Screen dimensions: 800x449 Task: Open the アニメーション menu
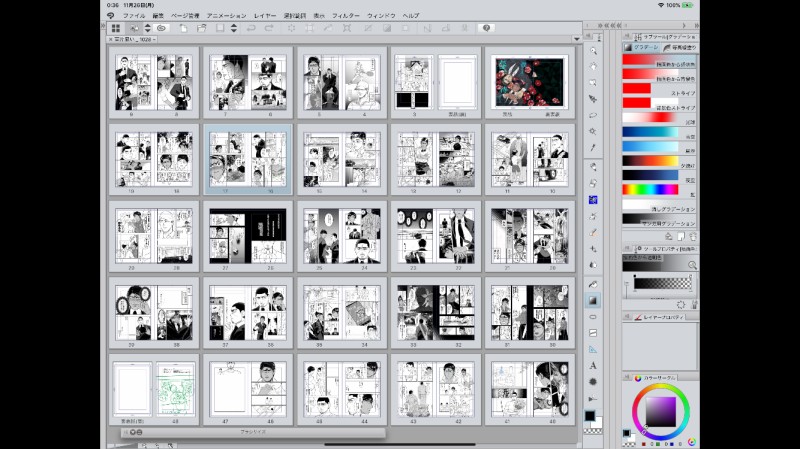pyautogui.click(x=226, y=16)
